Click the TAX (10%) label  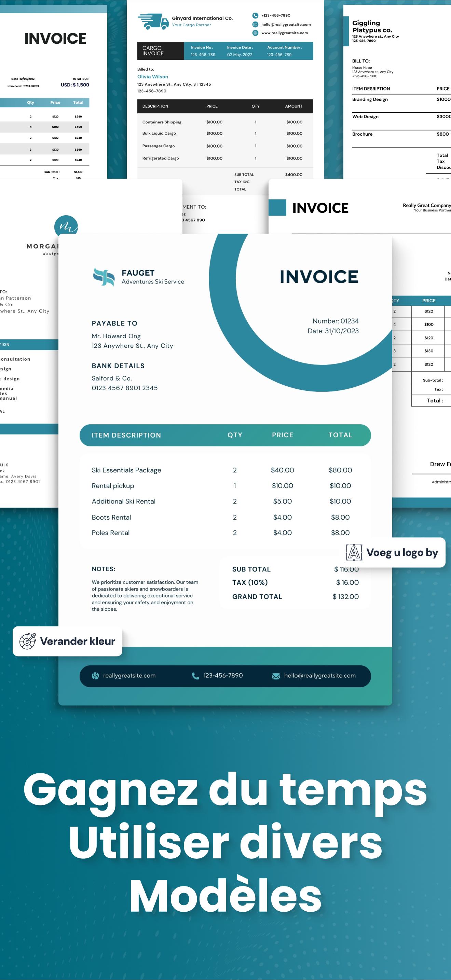tap(250, 582)
